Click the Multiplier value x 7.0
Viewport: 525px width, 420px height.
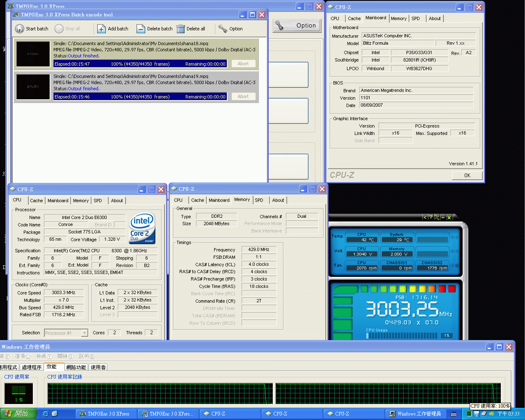click(64, 300)
